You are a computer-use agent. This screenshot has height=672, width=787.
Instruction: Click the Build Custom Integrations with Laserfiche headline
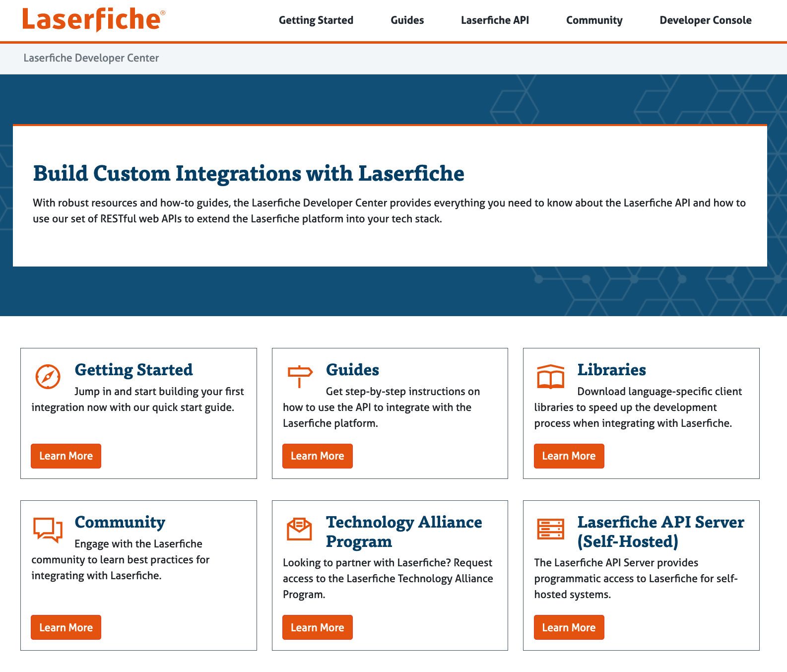click(x=249, y=174)
